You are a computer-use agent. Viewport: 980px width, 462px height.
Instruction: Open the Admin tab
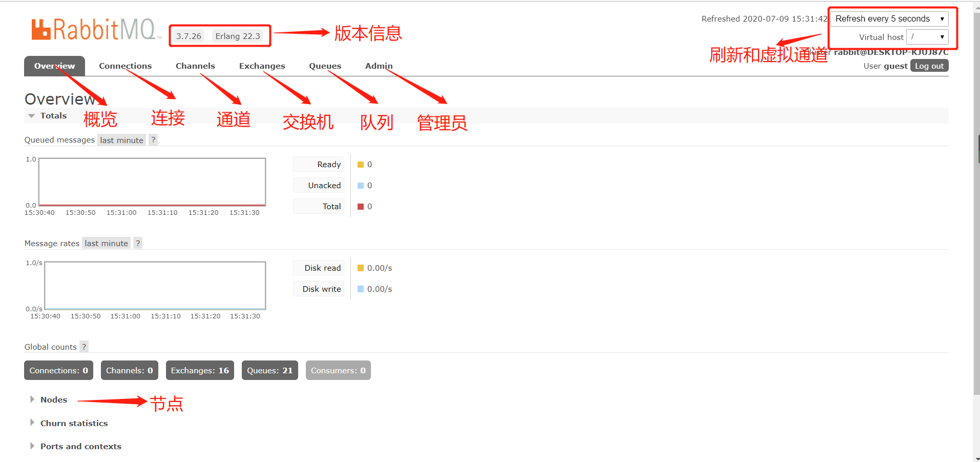(379, 66)
